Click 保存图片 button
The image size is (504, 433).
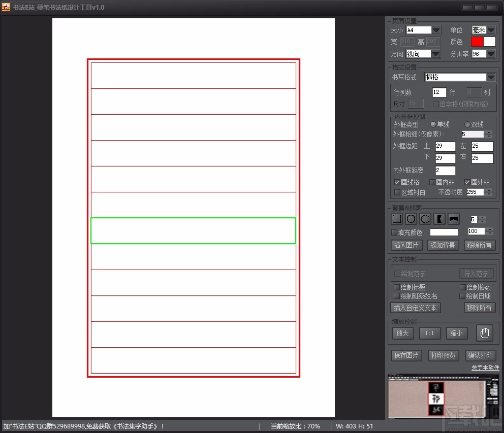pos(406,355)
